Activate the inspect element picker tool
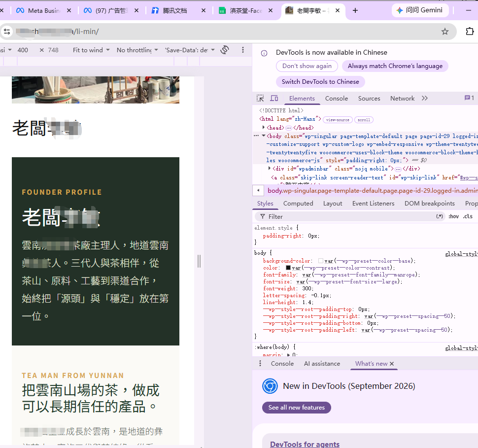The width and height of the screenshot is (478, 448). [x=260, y=98]
